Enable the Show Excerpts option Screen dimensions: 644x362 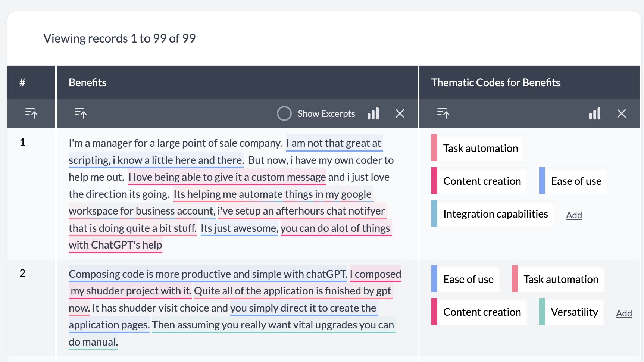[284, 113]
